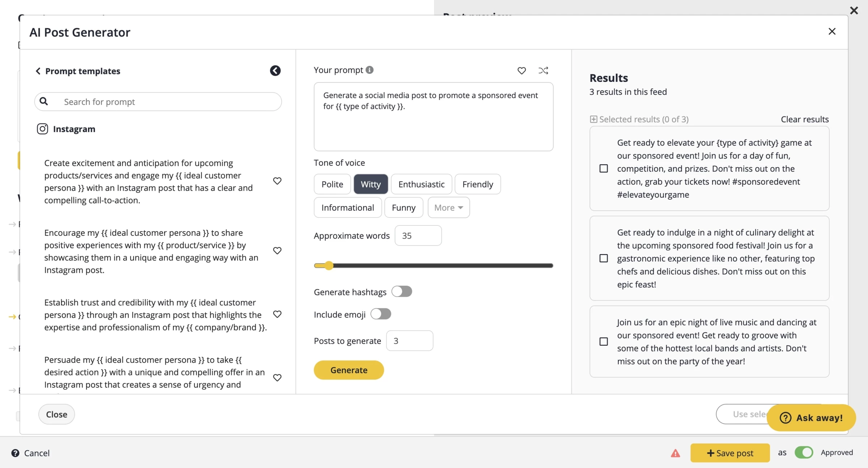Favorite the 'Create excitement and anticipation' prompt

(277, 181)
